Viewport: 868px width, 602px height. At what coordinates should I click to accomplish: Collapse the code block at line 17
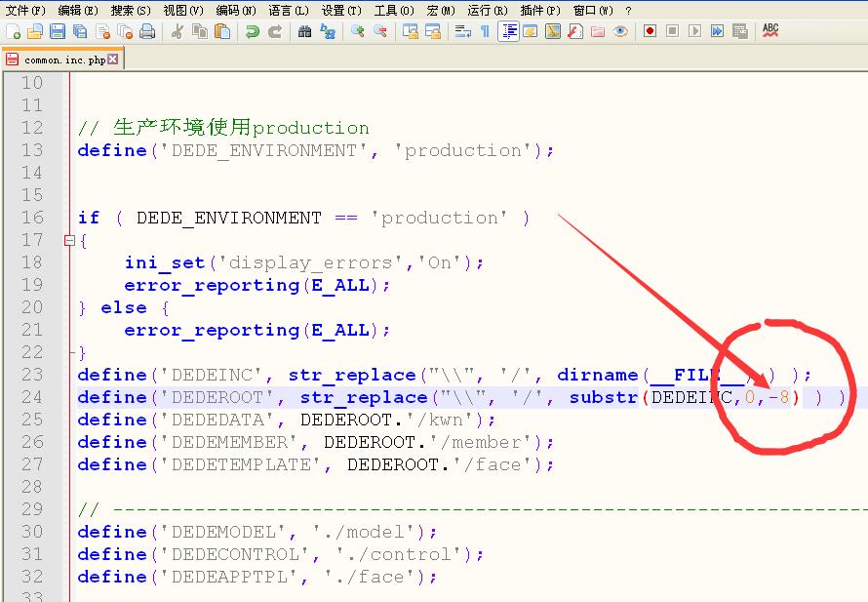69,240
